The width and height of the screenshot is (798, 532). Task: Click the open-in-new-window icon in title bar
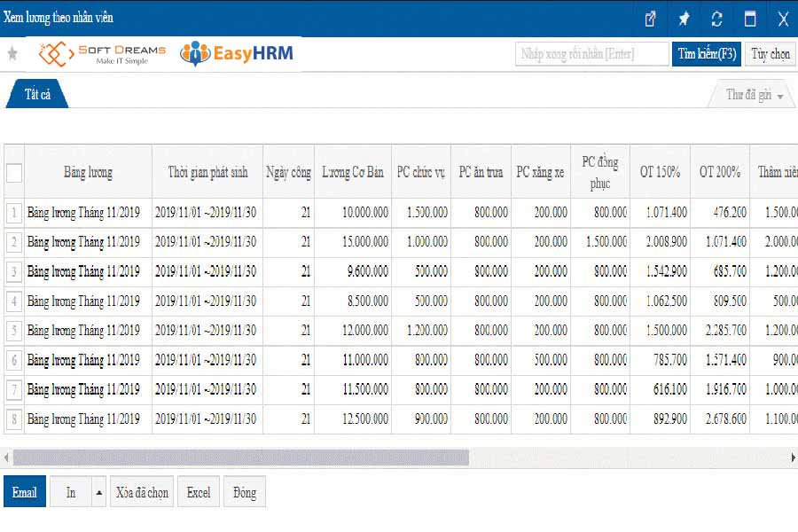click(650, 19)
